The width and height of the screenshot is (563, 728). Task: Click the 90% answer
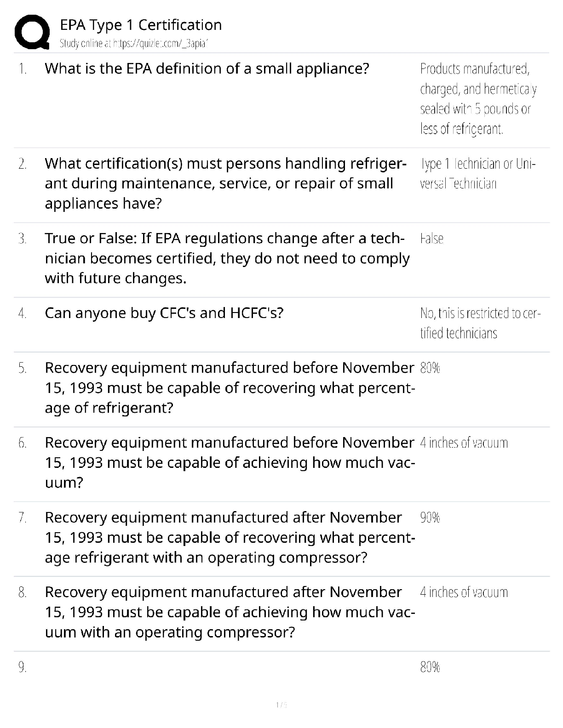(x=430, y=518)
